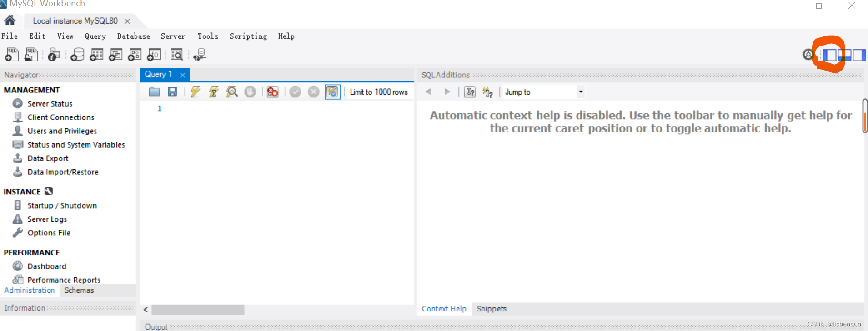
Task: Go back in SQL Additions help history
Action: click(x=428, y=92)
